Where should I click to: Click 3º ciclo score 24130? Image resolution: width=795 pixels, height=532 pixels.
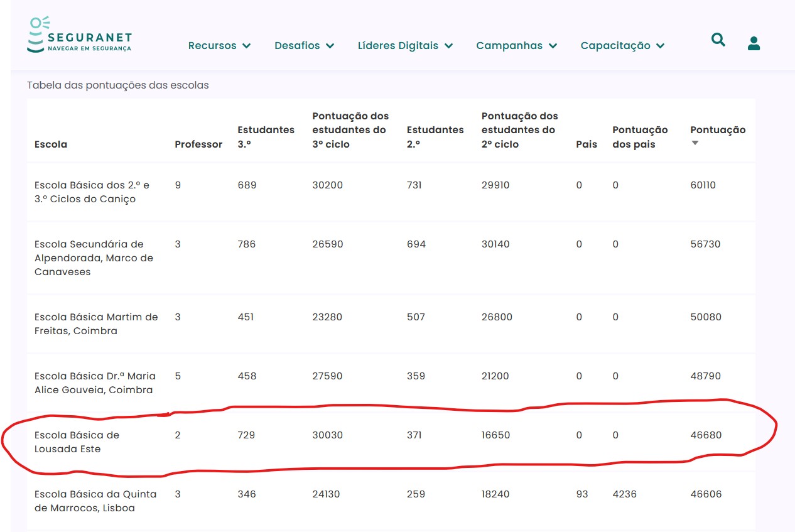[x=326, y=494]
